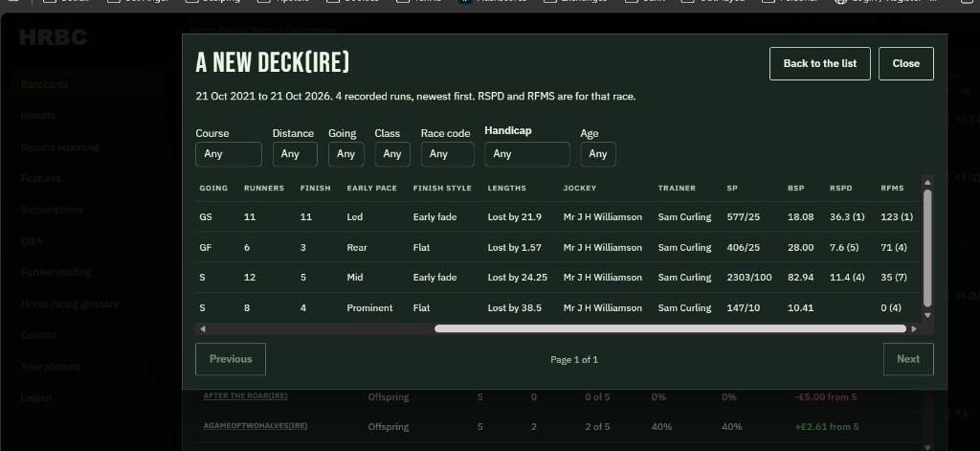Click the EARLY PACE column header

click(372, 188)
